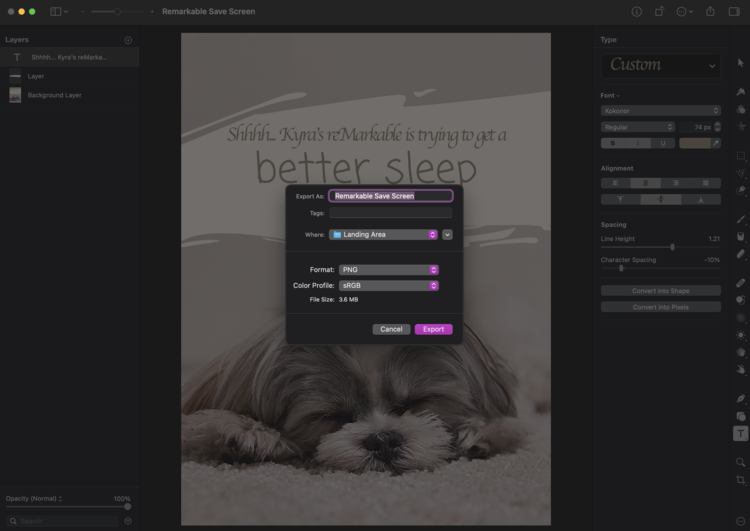Pick text color with the eyedropper icon
This screenshot has height=531, width=750.
[716, 143]
